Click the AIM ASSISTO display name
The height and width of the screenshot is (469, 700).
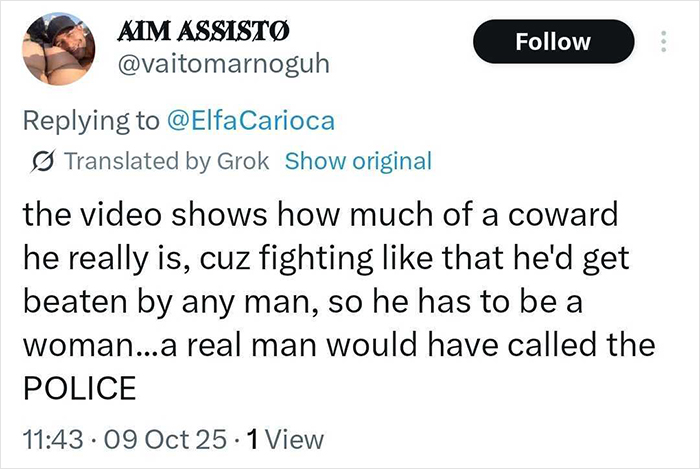tap(204, 31)
